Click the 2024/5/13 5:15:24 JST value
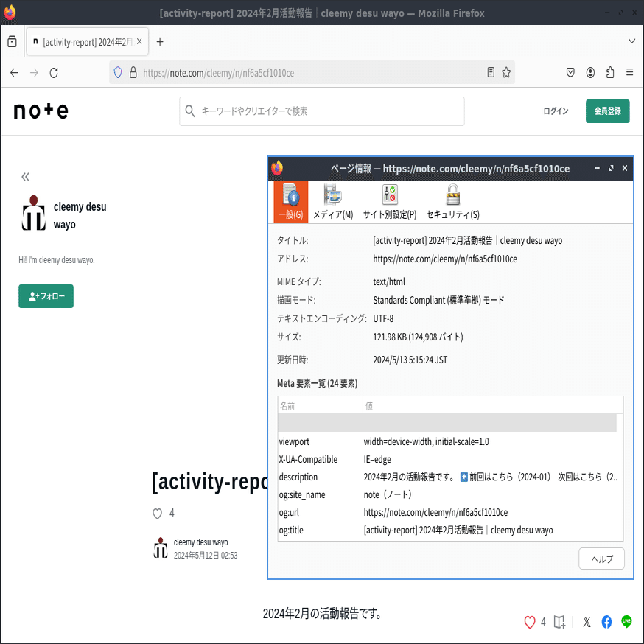Image resolution: width=644 pixels, height=644 pixels. [410, 360]
